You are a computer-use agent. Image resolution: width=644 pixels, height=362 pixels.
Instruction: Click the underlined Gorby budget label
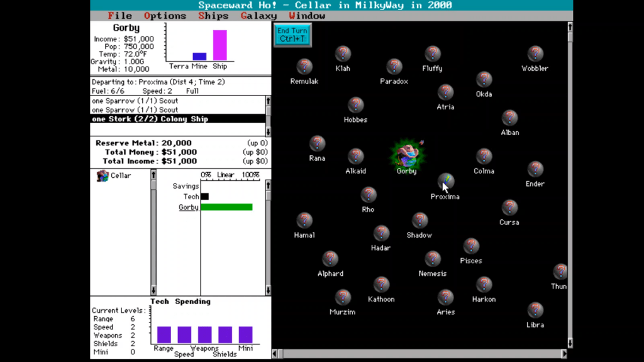189,207
